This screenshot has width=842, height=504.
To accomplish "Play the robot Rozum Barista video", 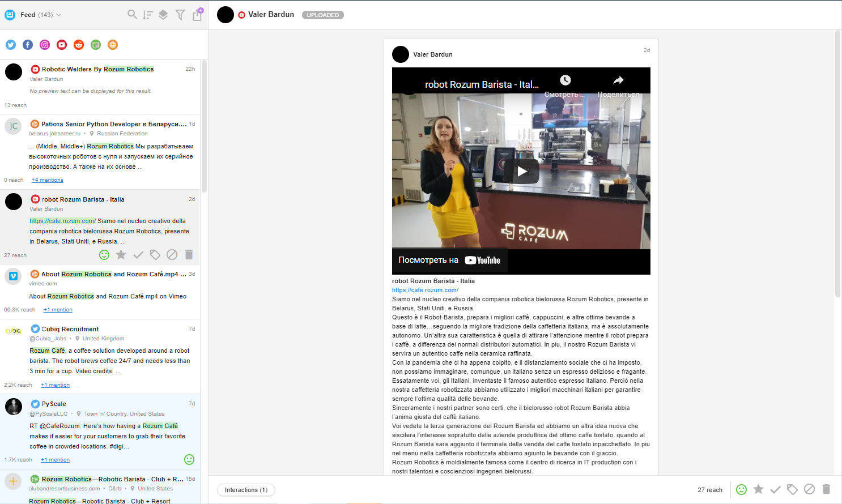I will click(x=521, y=171).
